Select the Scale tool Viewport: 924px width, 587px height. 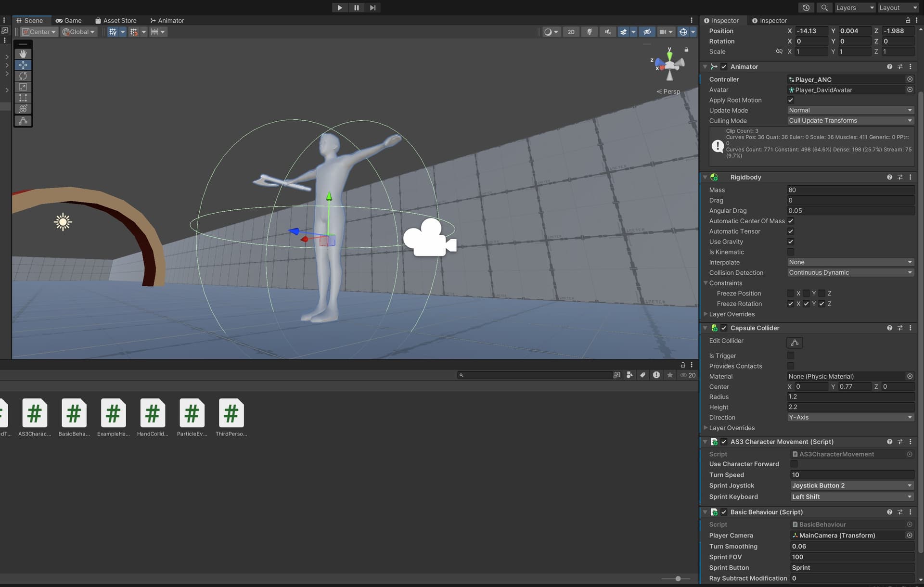pyautogui.click(x=23, y=87)
